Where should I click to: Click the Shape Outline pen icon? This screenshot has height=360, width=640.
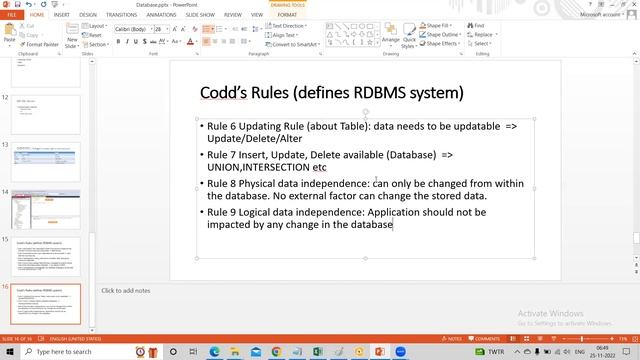pos(422,34)
